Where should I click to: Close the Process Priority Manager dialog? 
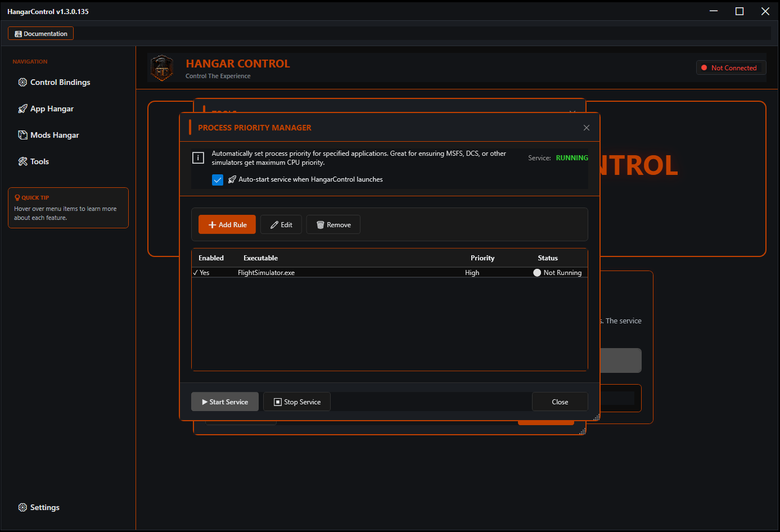click(x=587, y=128)
